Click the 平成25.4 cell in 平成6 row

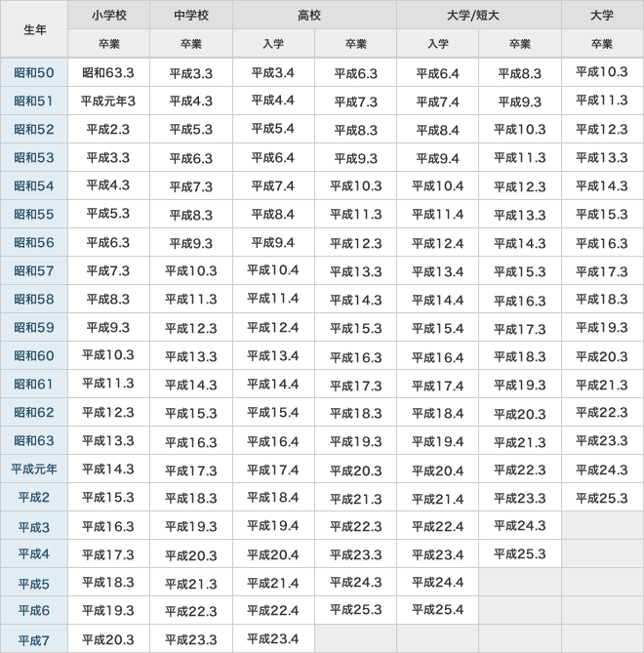[437, 611]
